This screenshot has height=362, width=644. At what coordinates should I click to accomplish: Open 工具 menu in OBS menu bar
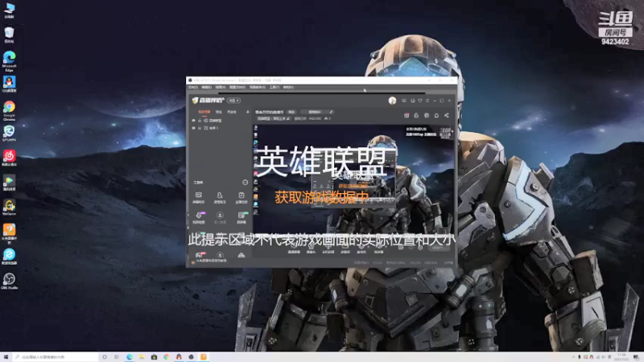[x=275, y=88]
